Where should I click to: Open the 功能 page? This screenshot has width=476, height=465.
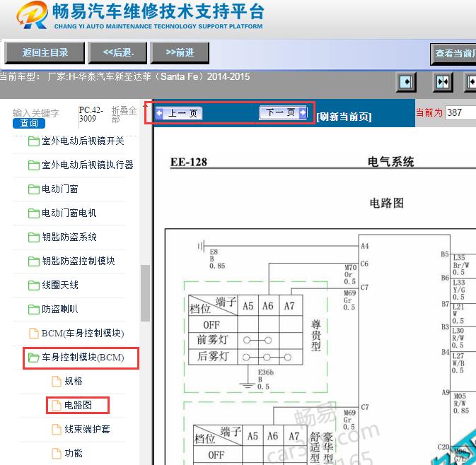point(74,453)
